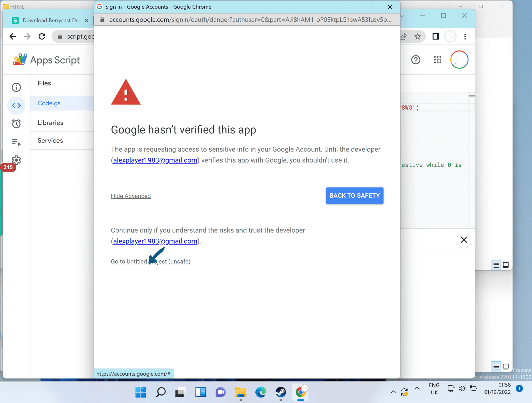The image size is (532, 403).
Task: Open Triggers using the alarm clock icon
Action: (16, 123)
